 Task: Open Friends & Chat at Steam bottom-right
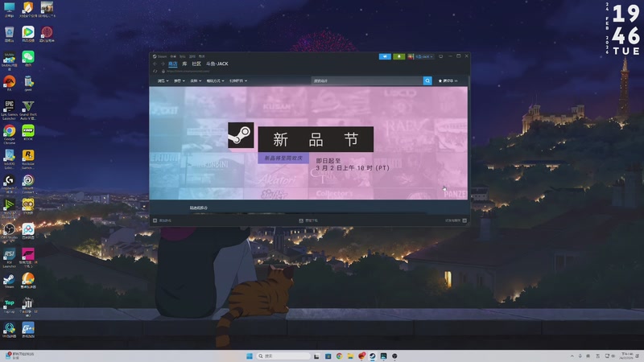click(456, 220)
